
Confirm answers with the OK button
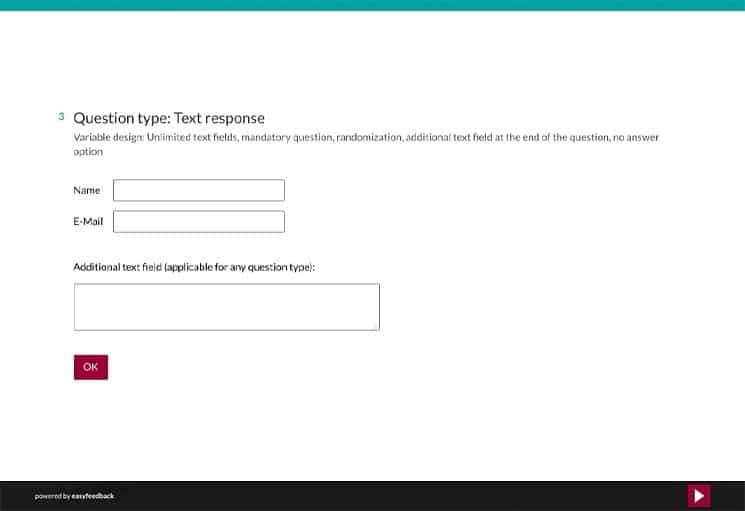click(x=91, y=367)
